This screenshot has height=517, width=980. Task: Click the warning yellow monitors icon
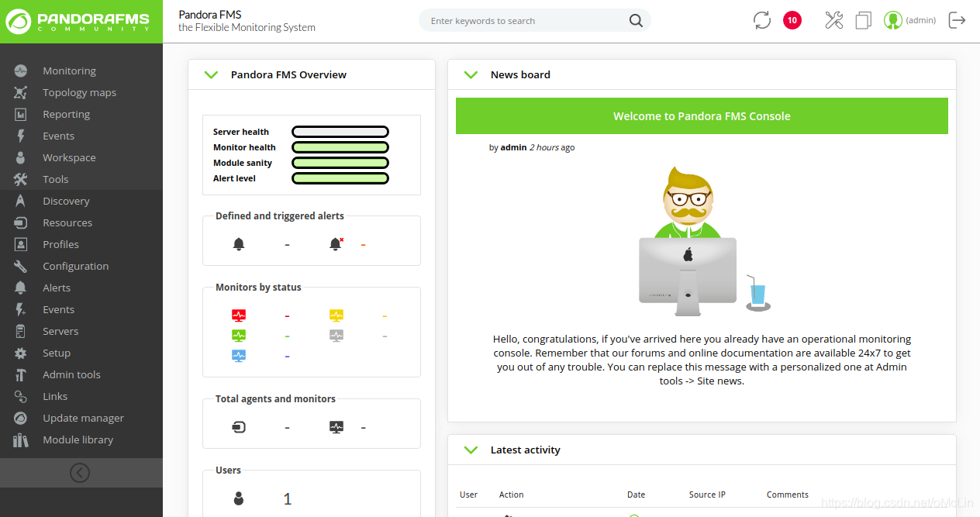[x=336, y=315]
